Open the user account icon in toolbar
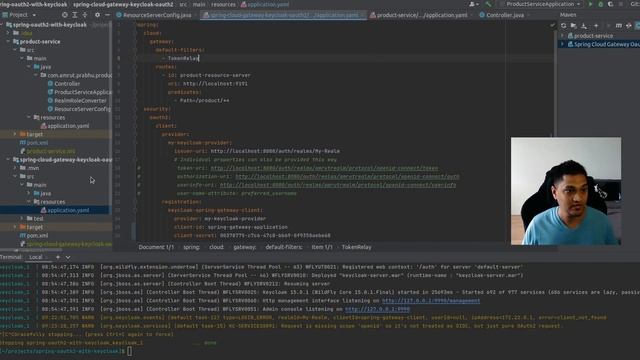The image size is (640, 360). click(x=473, y=4)
